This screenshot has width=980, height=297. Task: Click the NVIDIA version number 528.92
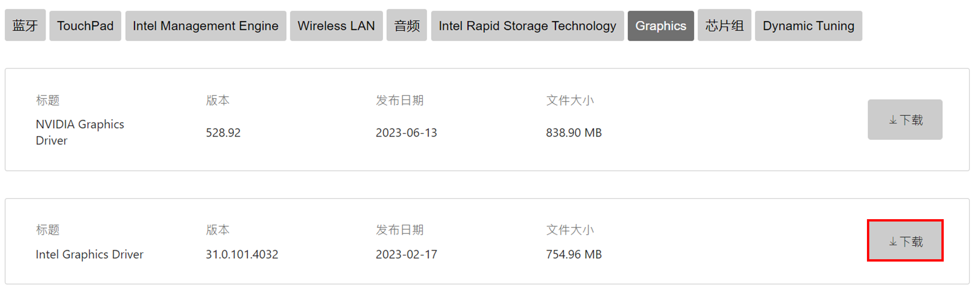click(x=223, y=133)
